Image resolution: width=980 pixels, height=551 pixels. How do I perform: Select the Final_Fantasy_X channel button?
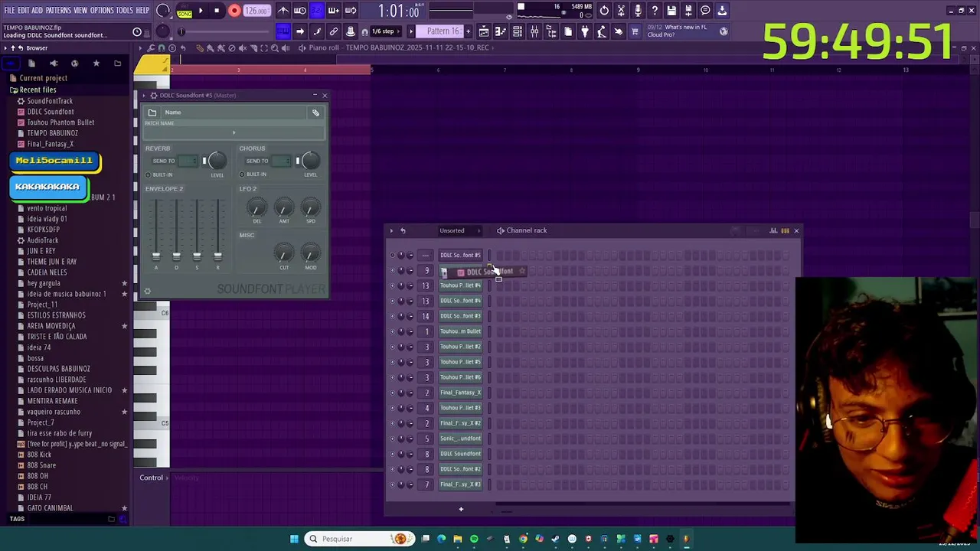(x=460, y=393)
